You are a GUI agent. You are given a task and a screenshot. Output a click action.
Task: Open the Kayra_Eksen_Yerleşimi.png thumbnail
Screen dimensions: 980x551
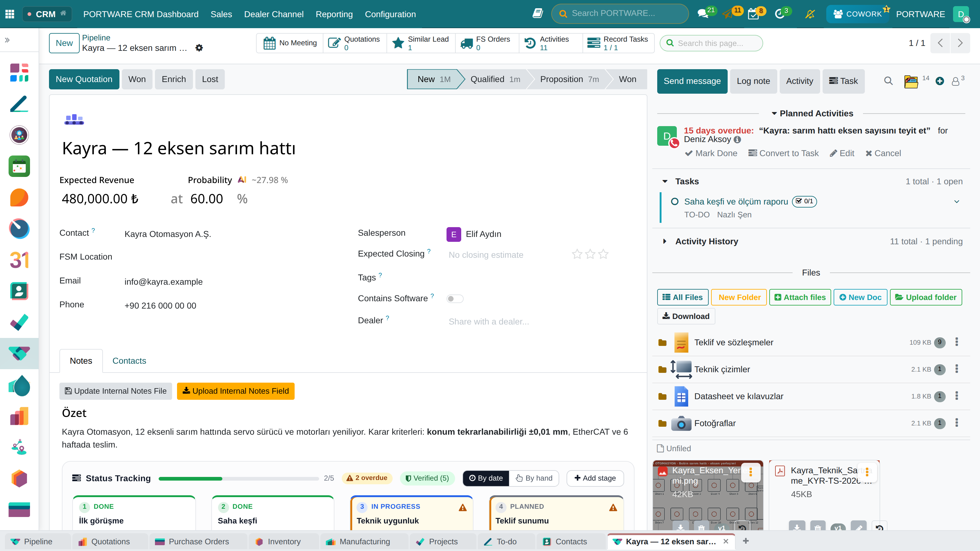708,496
